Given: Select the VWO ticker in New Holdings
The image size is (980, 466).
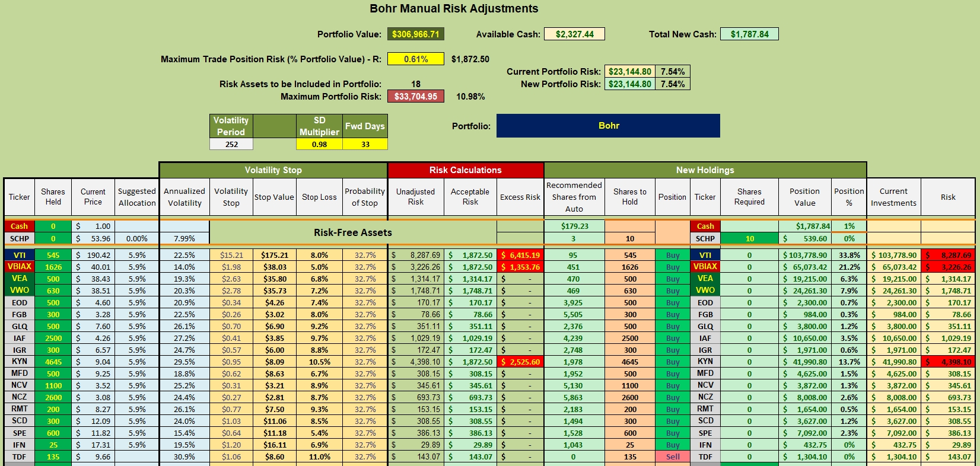Looking at the screenshot, I should click(705, 291).
